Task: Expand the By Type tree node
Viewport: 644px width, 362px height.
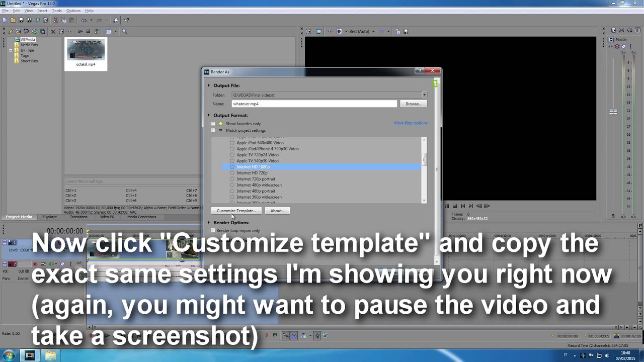Action: [11, 50]
